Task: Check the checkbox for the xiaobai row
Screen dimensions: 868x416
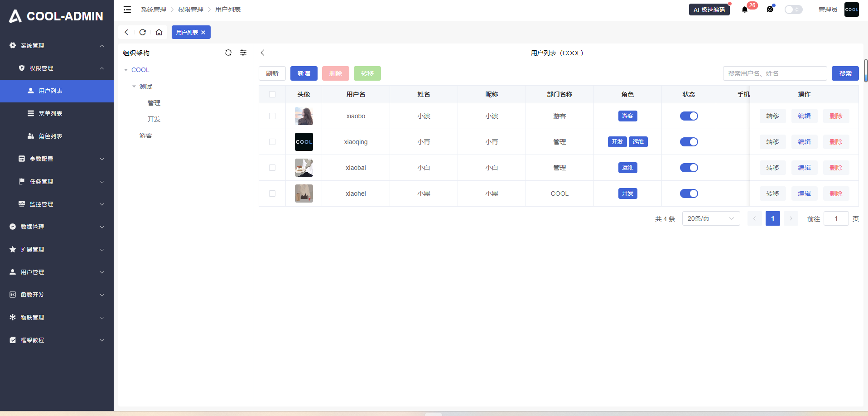Action: pyautogui.click(x=272, y=168)
